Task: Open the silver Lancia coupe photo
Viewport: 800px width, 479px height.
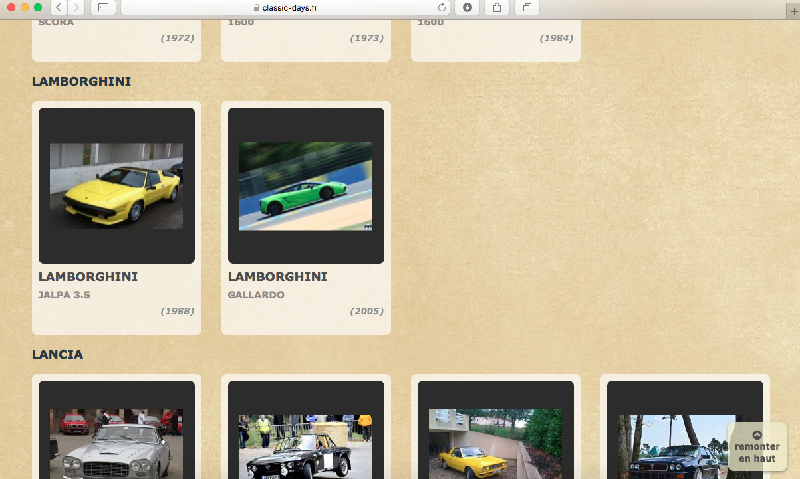Action: click(x=116, y=443)
